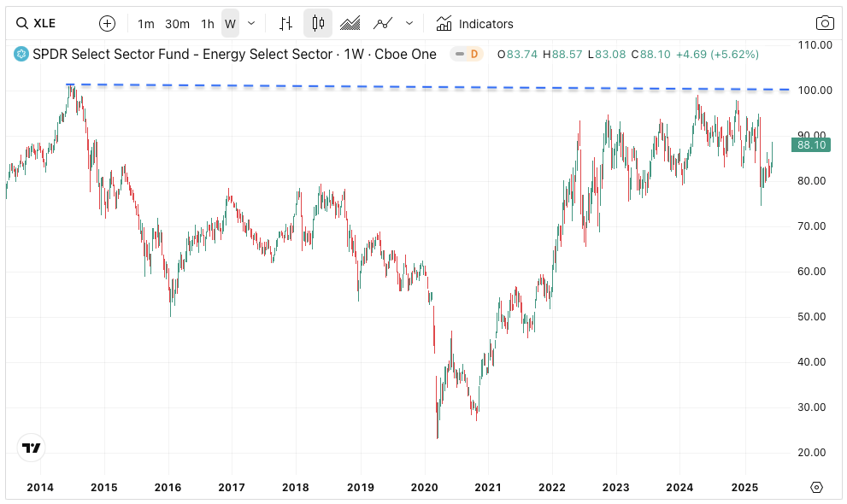Click the 80.00 price axis label
The width and height of the screenshot is (847, 504).
click(811, 181)
